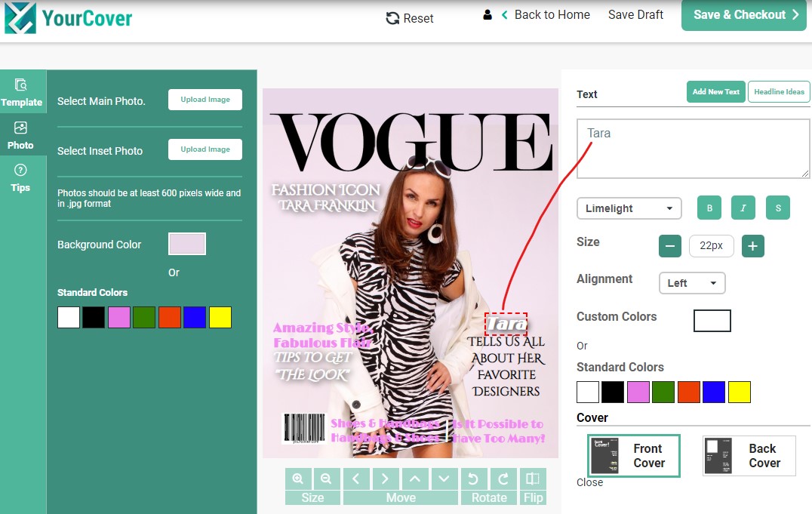Select Tips To Get The Look cover text
Viewport: 812px width, 514px height.
click(x=312, y=366)
